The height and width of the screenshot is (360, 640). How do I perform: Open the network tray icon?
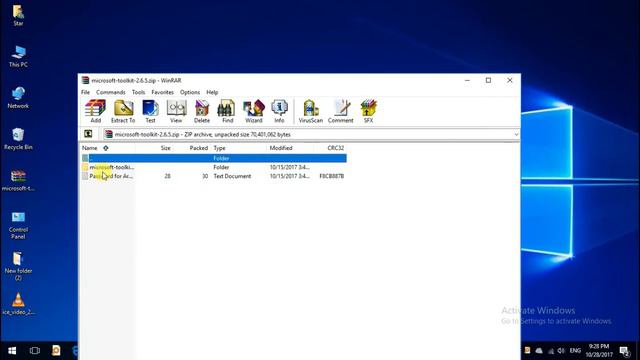(551, 351)
